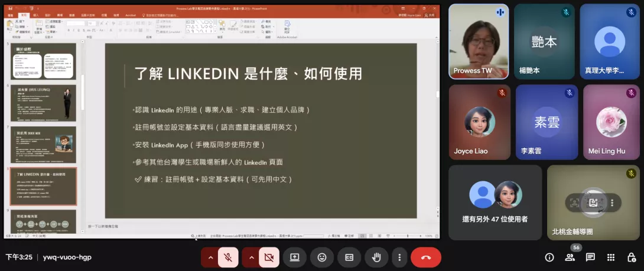The image size is (644, 271).
Task: Click the arrange (排列) icon
Action: (222, 25)
